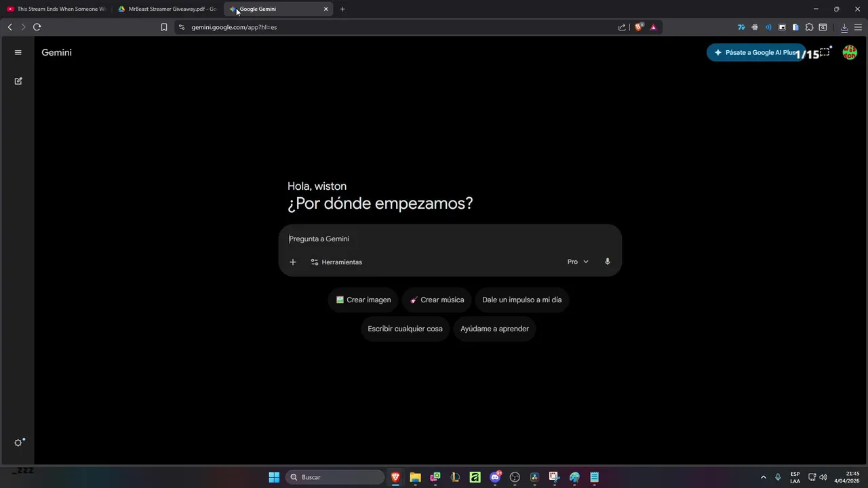Reload the Gemini page
The height and width of the screenshot is (488, 868).
(x=37, y=27)
